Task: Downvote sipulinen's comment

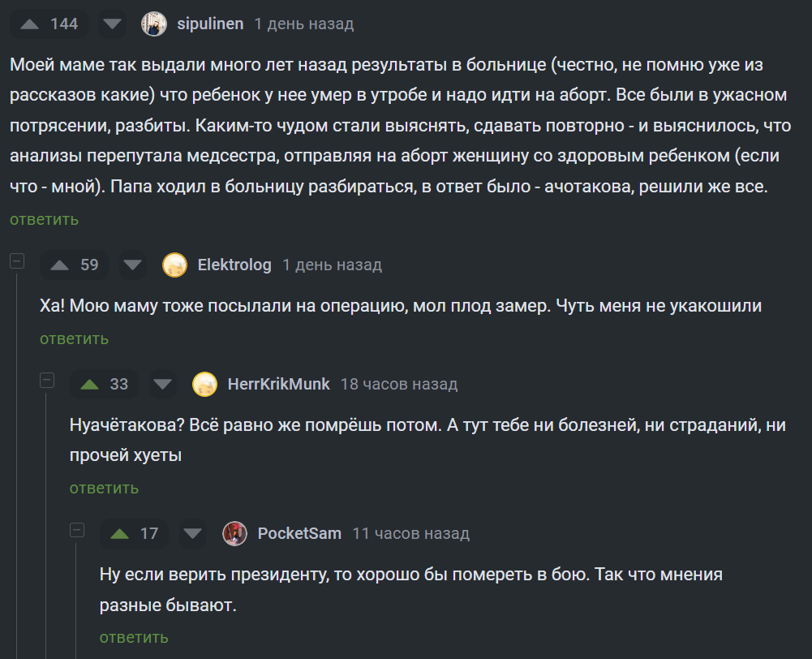Action: coord(113,24)
